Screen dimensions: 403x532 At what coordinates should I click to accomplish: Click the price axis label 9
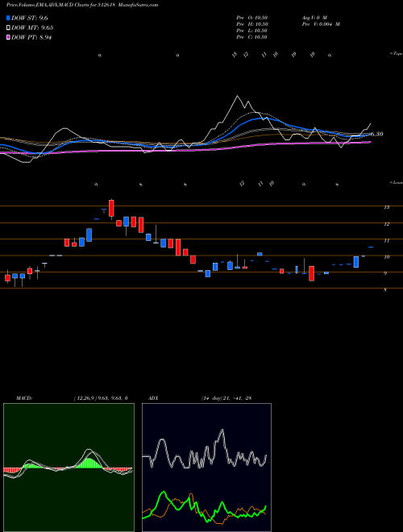click(385, 273)
